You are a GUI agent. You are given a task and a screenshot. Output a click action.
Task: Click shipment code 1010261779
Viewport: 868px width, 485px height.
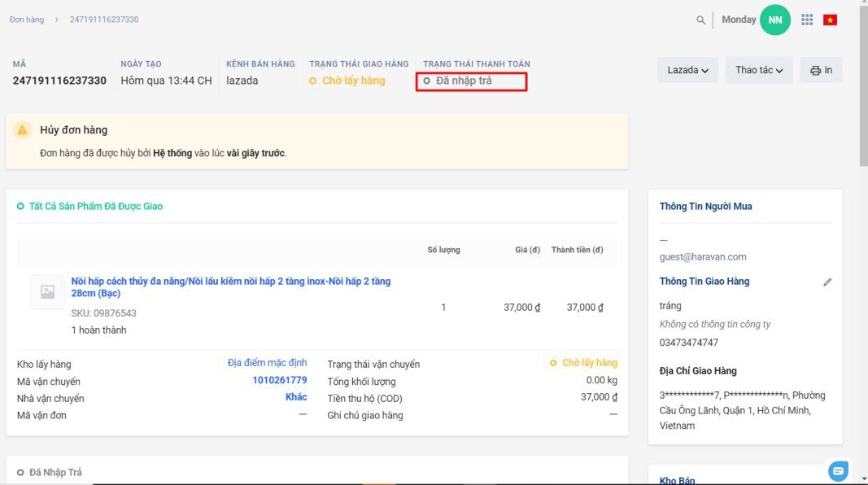(x=279, y=380)
